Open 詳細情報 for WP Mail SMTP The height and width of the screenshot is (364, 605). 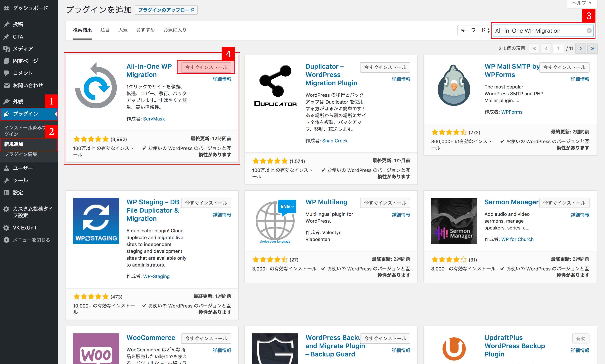[580, 79]
